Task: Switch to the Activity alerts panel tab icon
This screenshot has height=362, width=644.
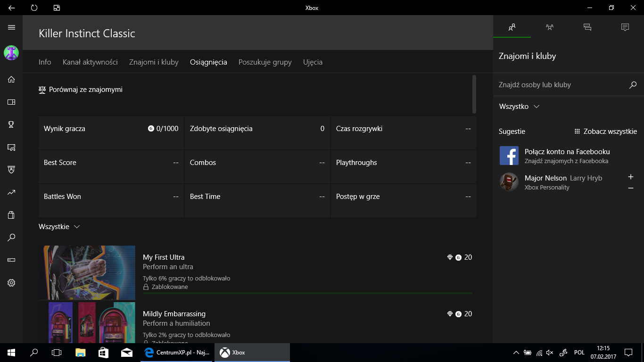Action: 625,27
